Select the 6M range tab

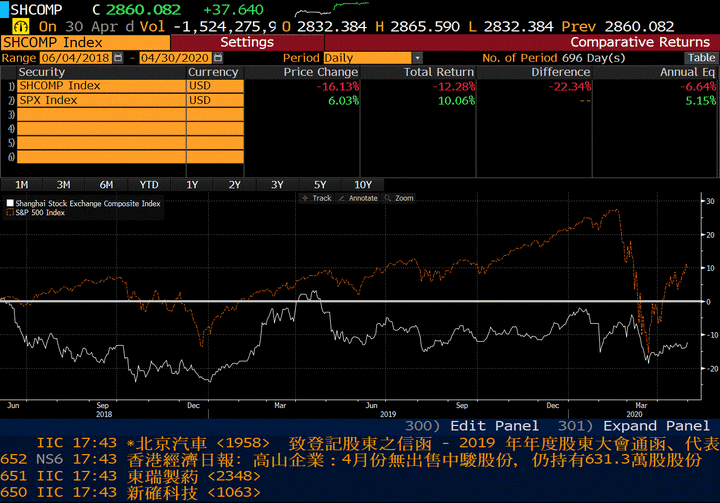[x=106, y=185]
